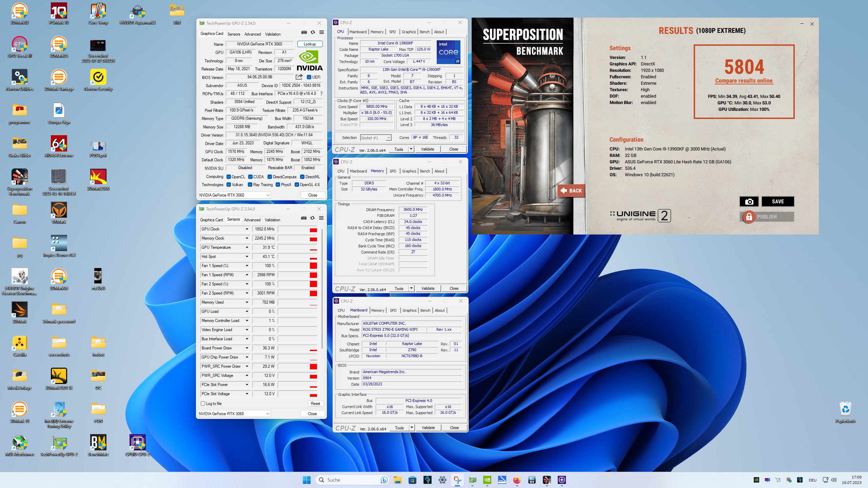868x488 pixels.
Task: Click the taskbar Suche search box
Action: (x=353, y=480)
